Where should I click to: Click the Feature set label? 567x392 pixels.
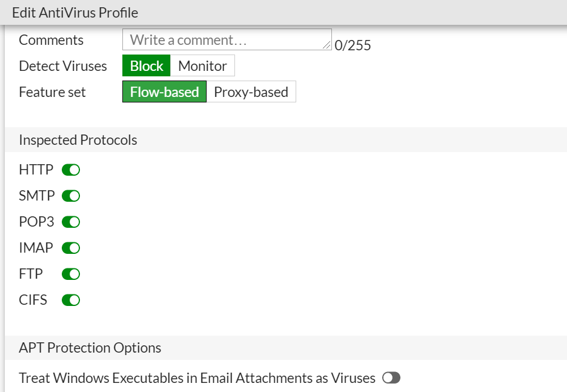[x=53, y=92]
